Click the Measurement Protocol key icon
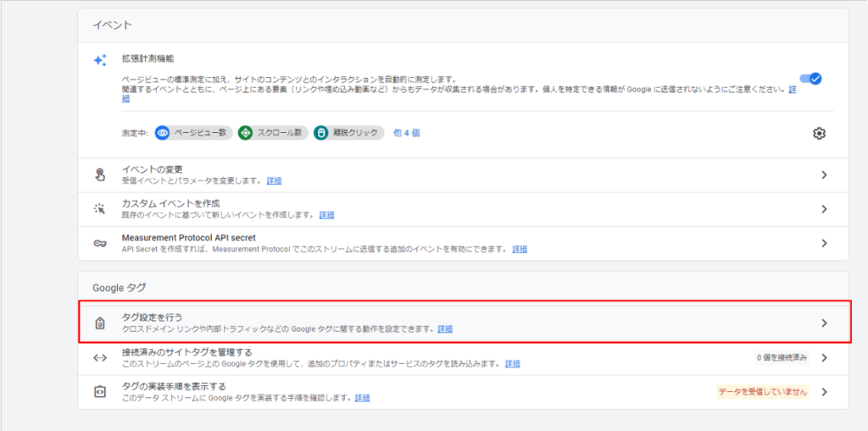868x431 pixels. tap(100, 243)
